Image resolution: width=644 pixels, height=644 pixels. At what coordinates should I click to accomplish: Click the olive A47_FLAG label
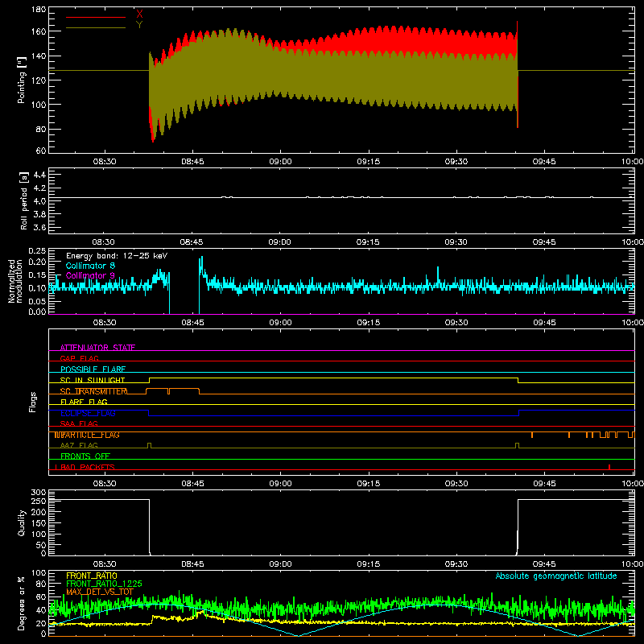[79, 445]
